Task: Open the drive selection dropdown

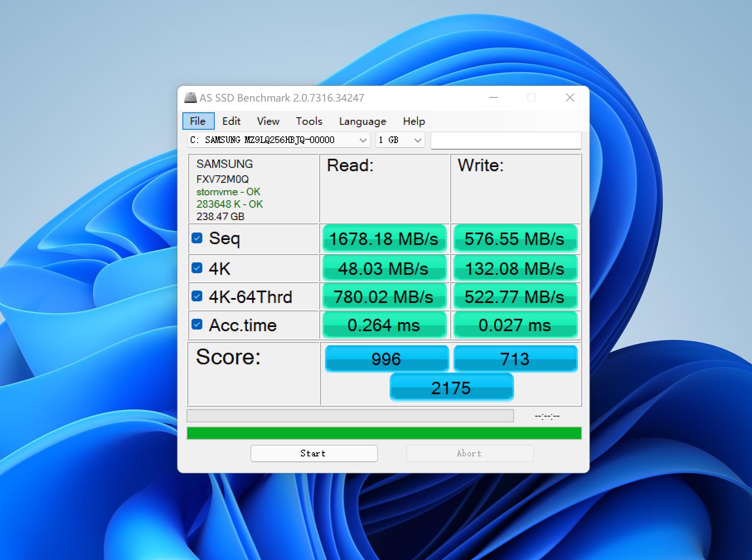Action: coord(279,140)
